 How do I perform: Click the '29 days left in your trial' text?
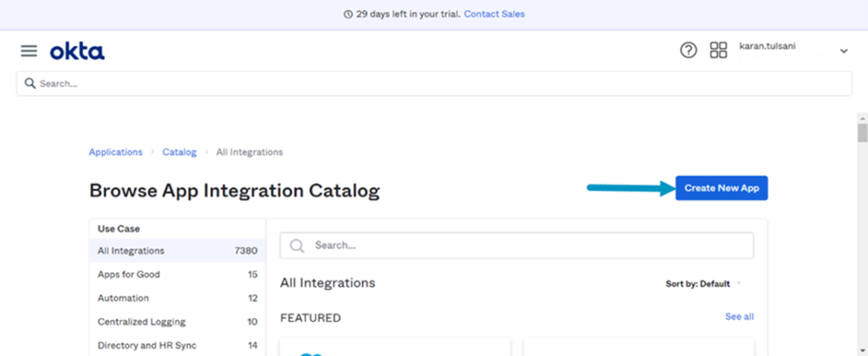tap(408, 14)
